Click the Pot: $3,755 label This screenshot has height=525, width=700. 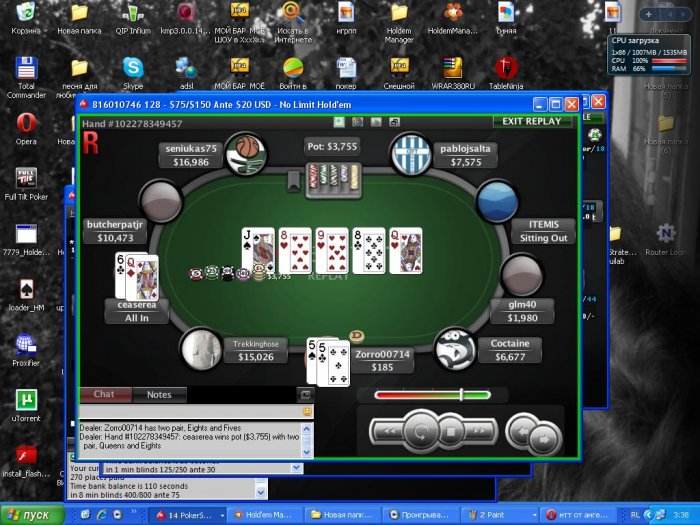[x=332, y=146]
